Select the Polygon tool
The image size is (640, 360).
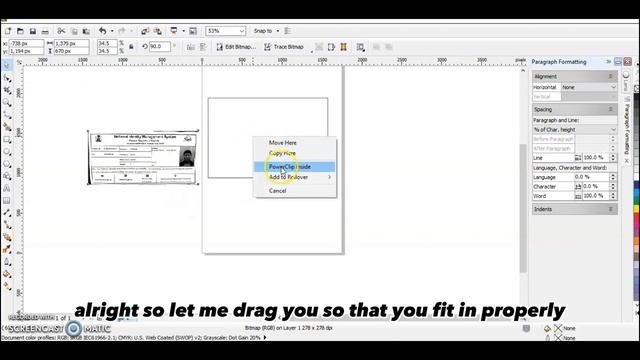7,164
